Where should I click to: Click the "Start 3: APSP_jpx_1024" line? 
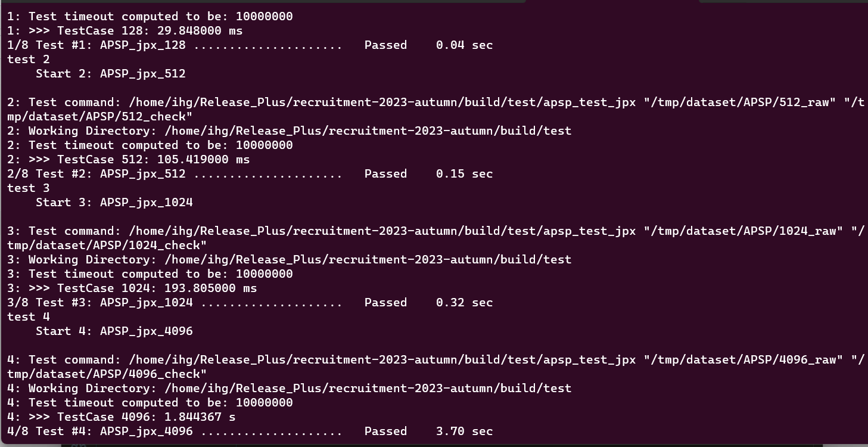click(114, 202)
